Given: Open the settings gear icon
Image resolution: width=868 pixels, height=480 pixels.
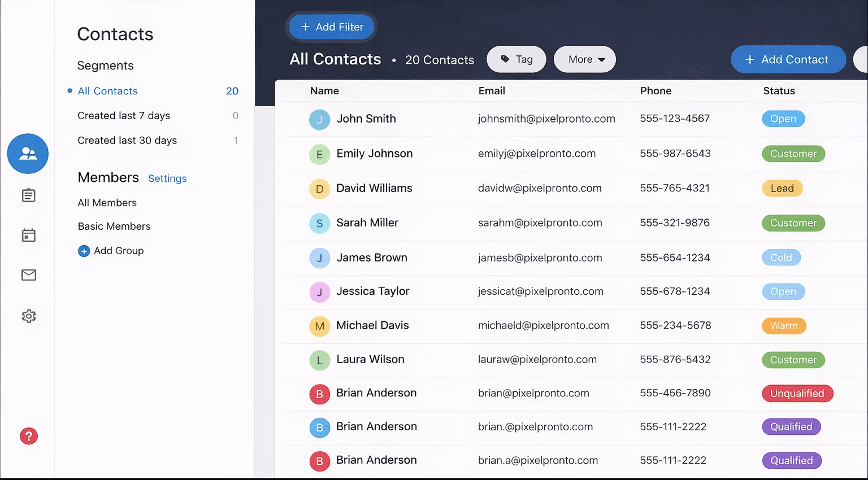Looking at the screenshot, I should tap(28, 316).
